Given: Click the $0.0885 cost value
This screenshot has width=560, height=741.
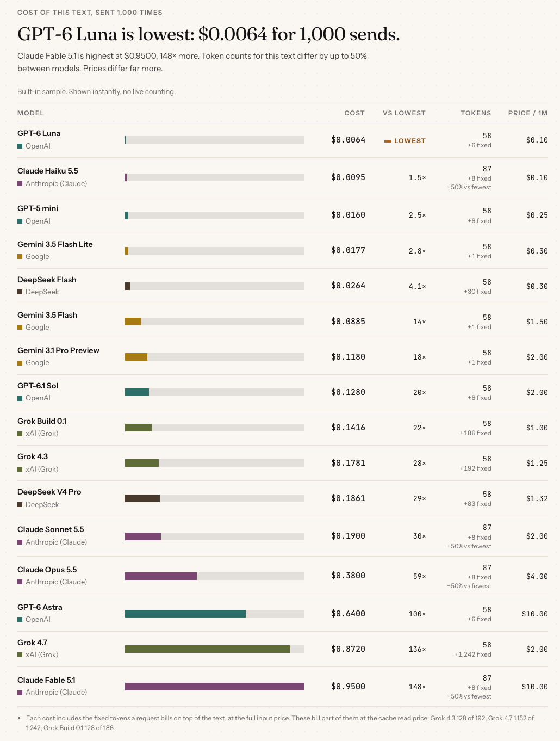Looking at the screenshot, I should 348,322.
